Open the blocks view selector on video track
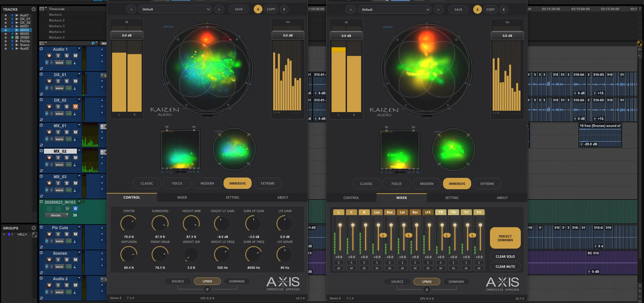The height and width of the screenshot is (303, 644). tap(57, 215)
